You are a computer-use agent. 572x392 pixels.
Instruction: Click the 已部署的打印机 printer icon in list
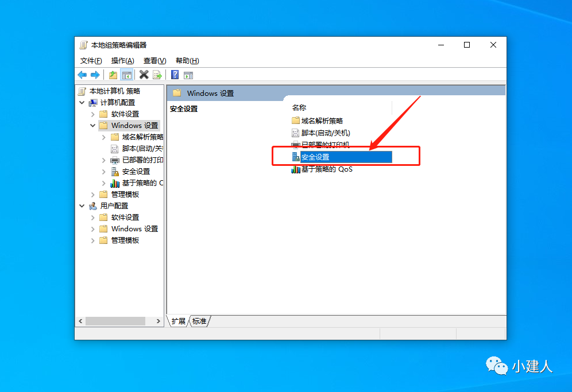pyautogui.click(x=296, y=145)
